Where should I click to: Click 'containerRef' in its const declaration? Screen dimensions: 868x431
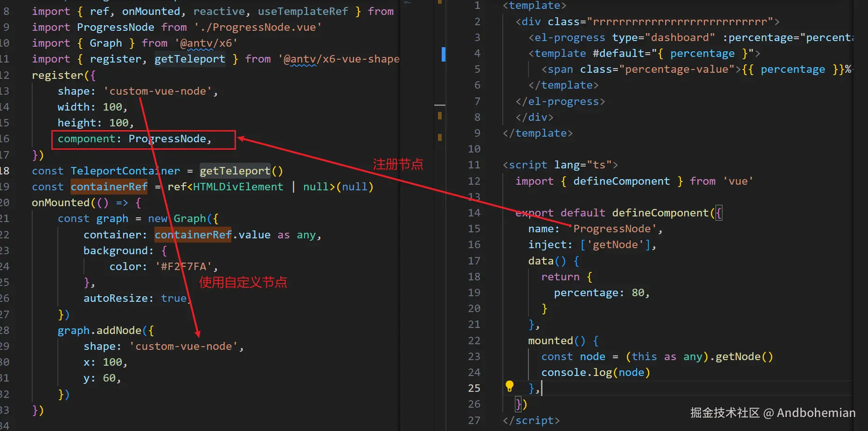(x=109, y=187)
